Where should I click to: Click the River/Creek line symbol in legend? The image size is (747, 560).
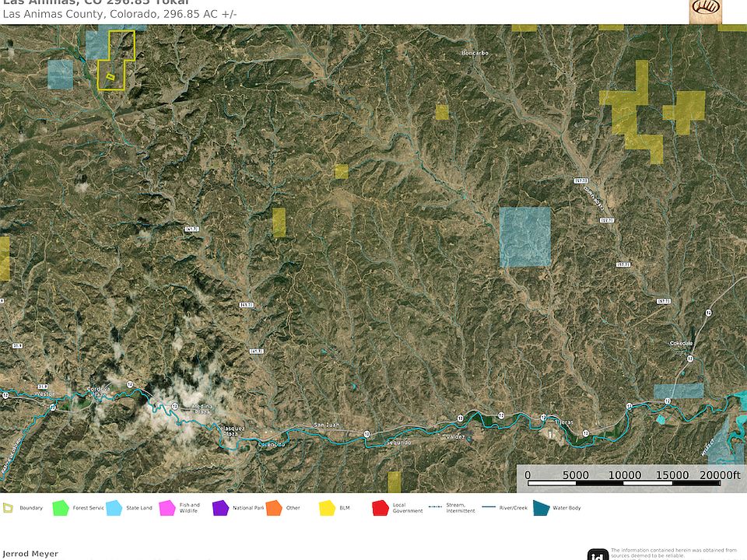(489, 507)
